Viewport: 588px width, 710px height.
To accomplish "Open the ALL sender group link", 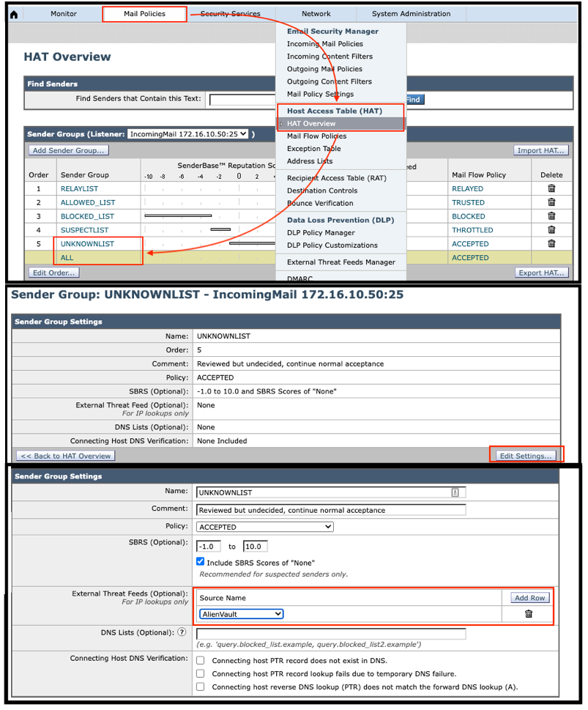I will click(67, 258).
